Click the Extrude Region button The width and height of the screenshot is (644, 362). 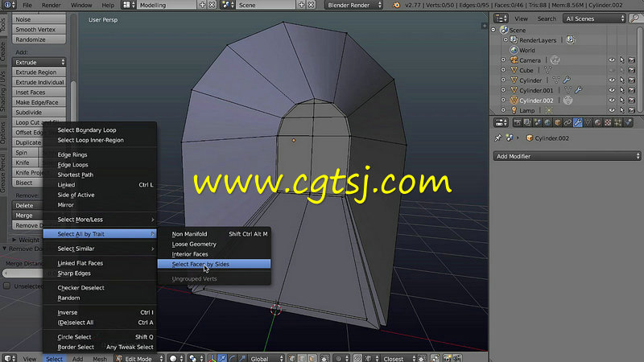coord(39,72)
